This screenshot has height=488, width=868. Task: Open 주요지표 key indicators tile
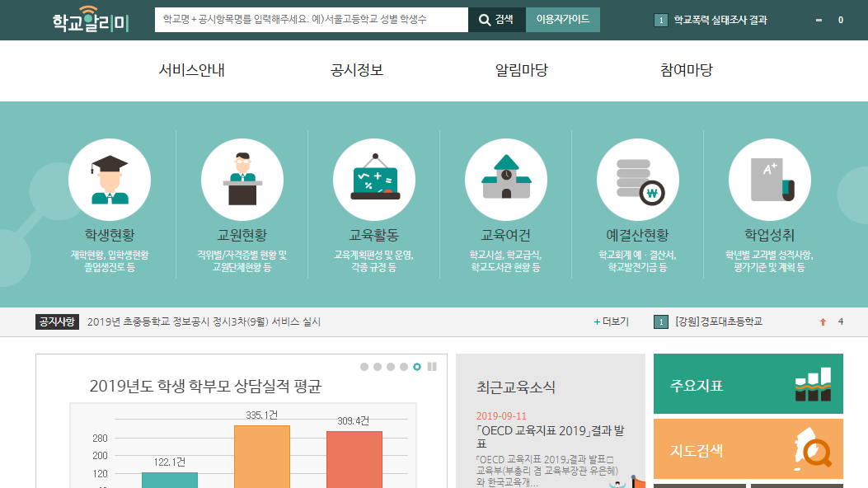(748, 384)
